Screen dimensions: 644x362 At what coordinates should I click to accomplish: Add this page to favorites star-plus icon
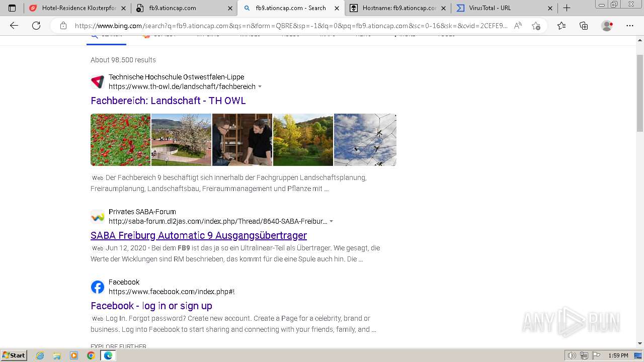click(x=536, y=26)
